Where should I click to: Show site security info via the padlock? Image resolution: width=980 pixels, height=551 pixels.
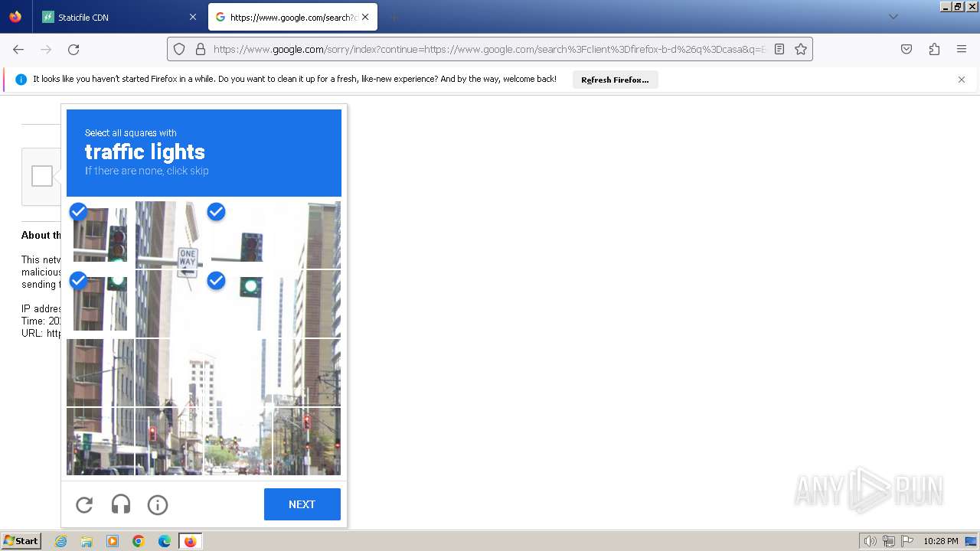click(x=201, y=49)
